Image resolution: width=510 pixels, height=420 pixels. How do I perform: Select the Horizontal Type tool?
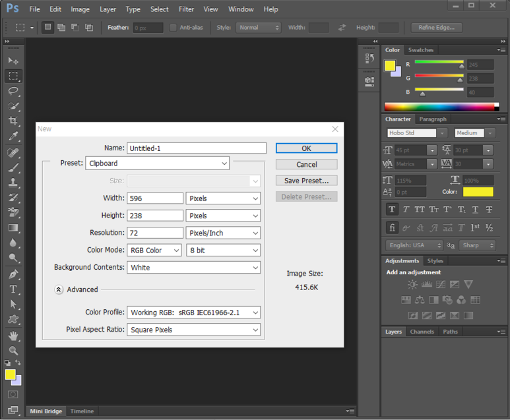point(13,289)
